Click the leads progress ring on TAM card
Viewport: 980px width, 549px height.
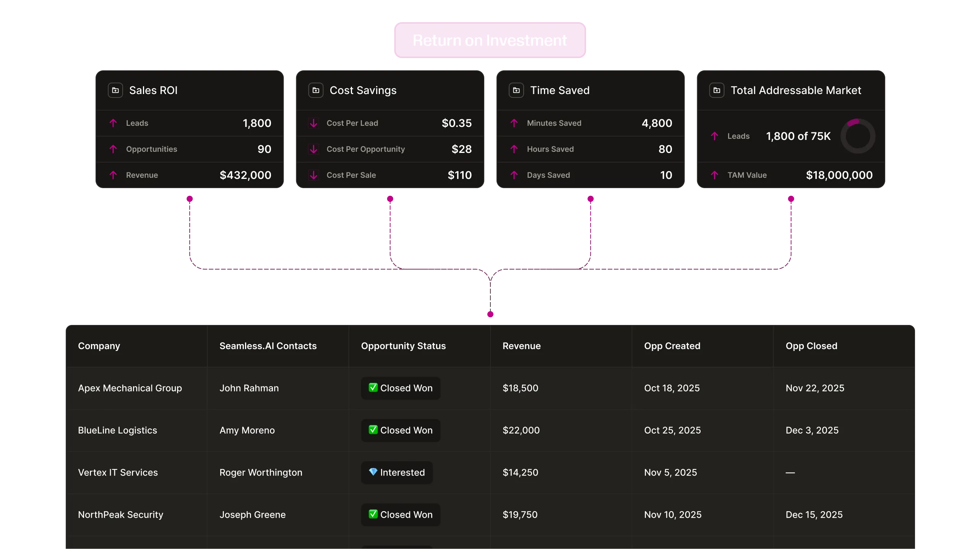pyautogui.click(x=858, y=136)
